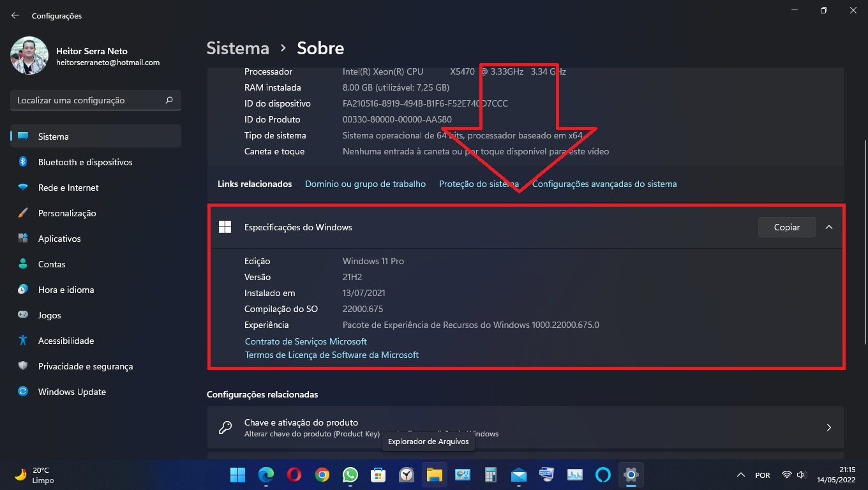Open Proteção do sistema link
Image resolution: width=868 pixels, height=490 pixels.
479,184
